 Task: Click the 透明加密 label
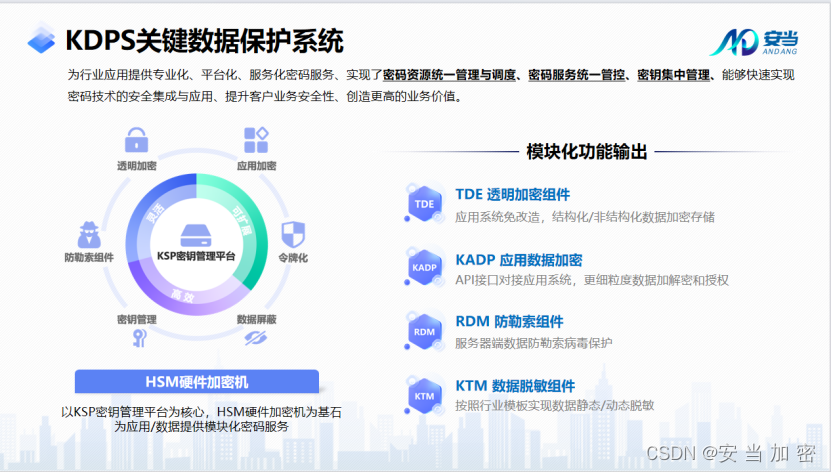[137, 166]
